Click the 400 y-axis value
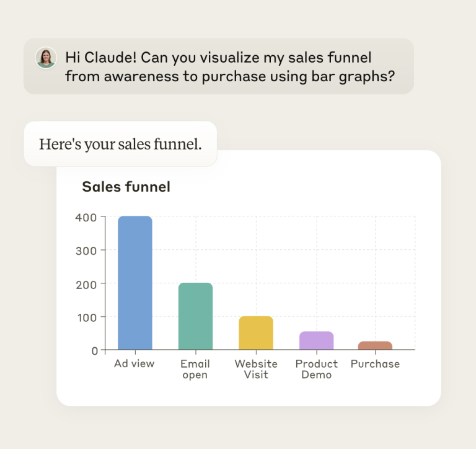The height and width of the screenshot is (449, 476). pos(86,218)
